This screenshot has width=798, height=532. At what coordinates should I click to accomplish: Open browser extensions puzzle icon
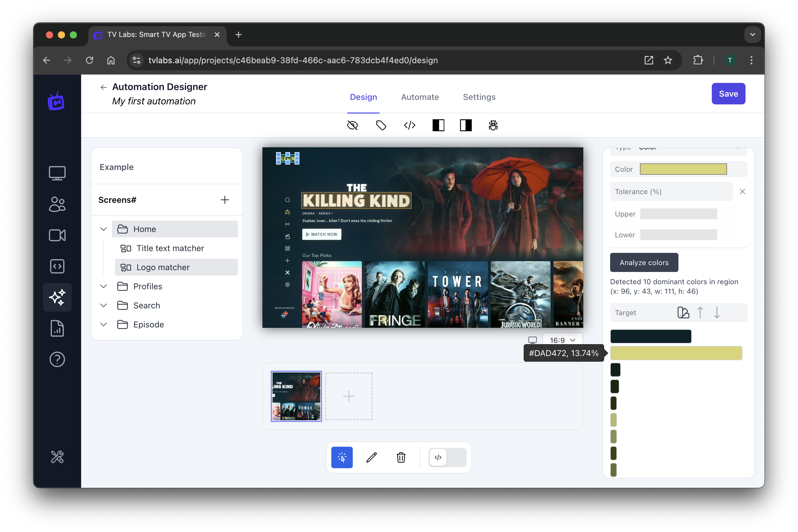click(698, 61)
